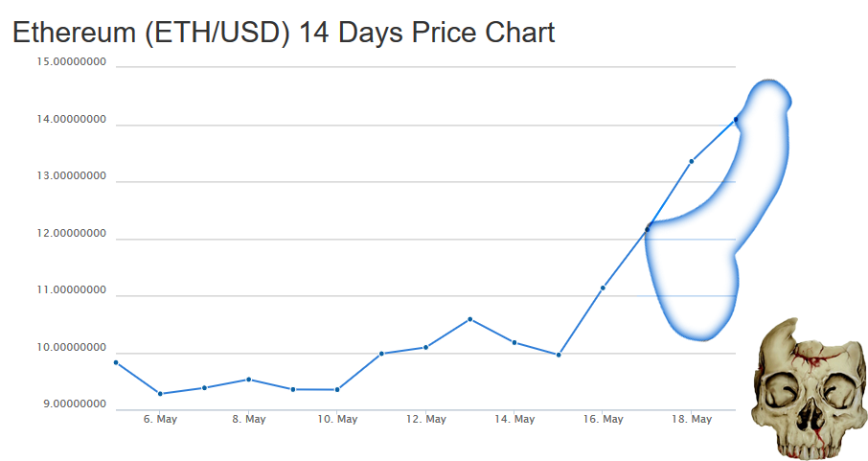
Task: Click the 12. May x-axis label
Action: (425, 420)
